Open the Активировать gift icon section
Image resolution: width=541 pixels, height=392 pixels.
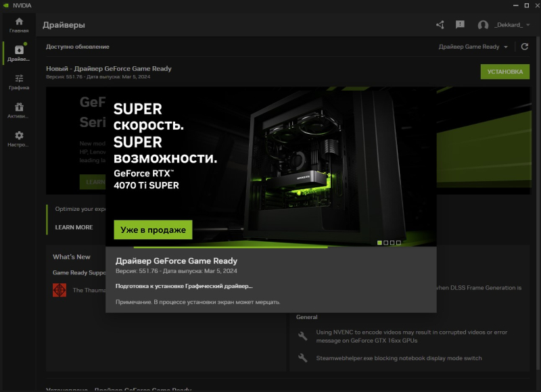[19, 110]
